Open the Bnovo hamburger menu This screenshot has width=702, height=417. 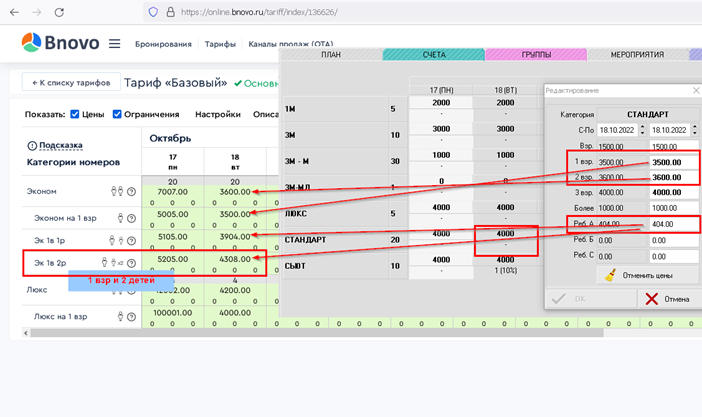[114, 44]
